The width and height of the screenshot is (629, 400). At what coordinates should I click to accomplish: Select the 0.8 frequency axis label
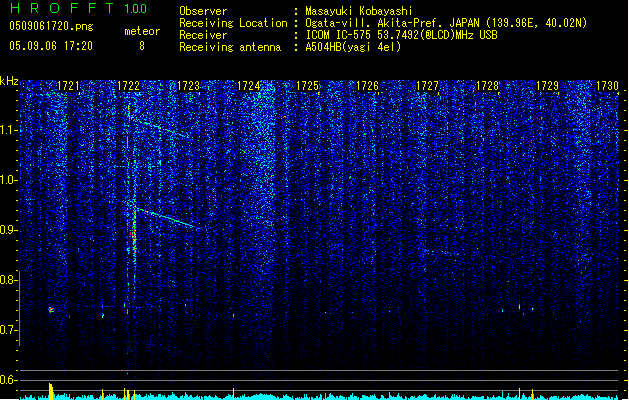(x=8, y=280)
